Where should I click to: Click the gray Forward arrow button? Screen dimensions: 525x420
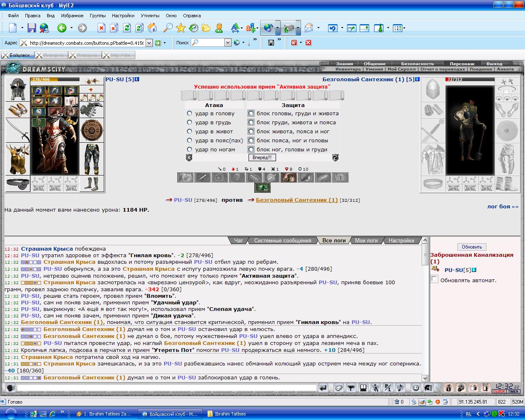click(x=82, y=28)
